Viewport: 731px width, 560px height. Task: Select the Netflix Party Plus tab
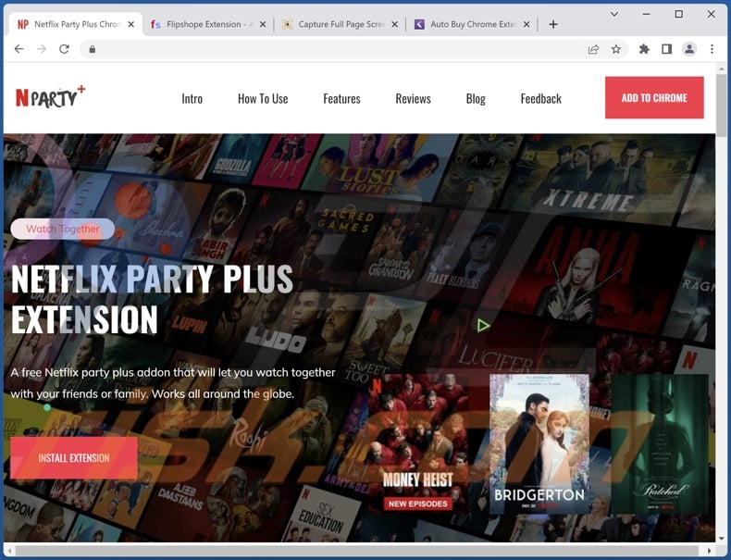[x=77, y=24]
